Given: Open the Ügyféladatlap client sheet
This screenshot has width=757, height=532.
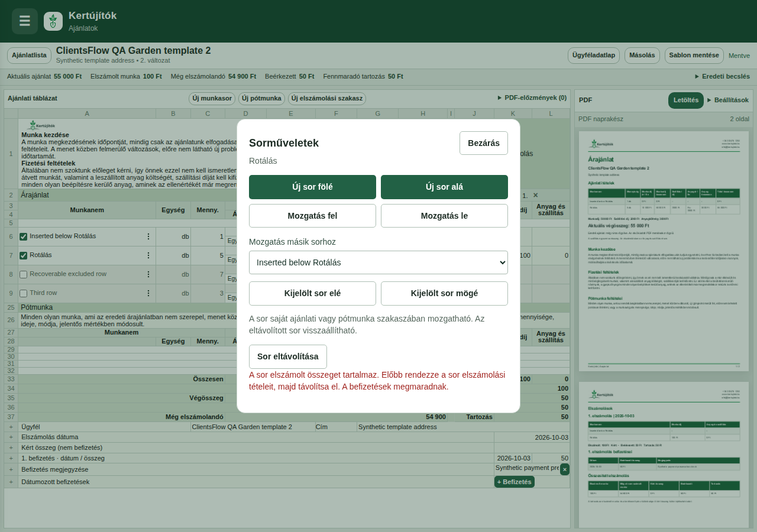Looking at the screenshot, I should point(594,56).
